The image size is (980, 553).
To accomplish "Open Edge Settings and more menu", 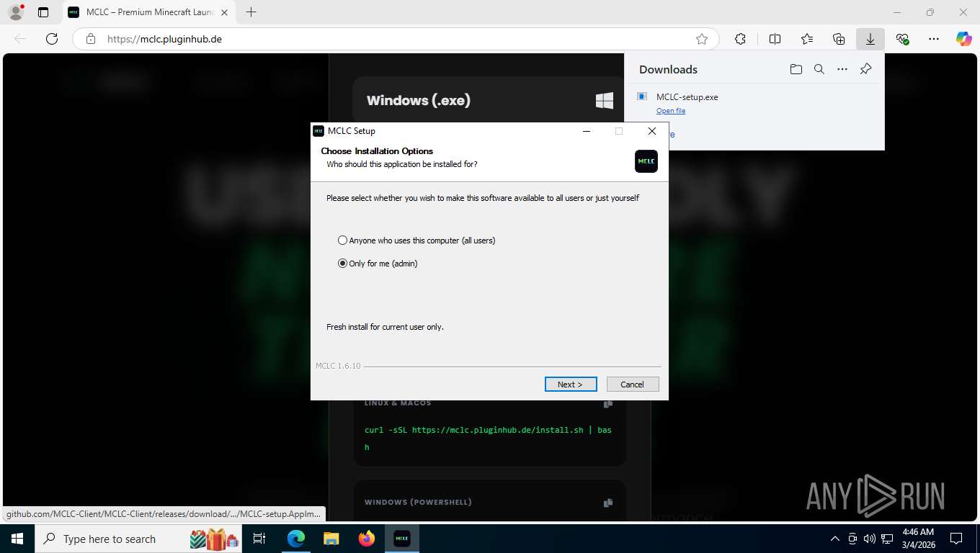I will [934, 39].
